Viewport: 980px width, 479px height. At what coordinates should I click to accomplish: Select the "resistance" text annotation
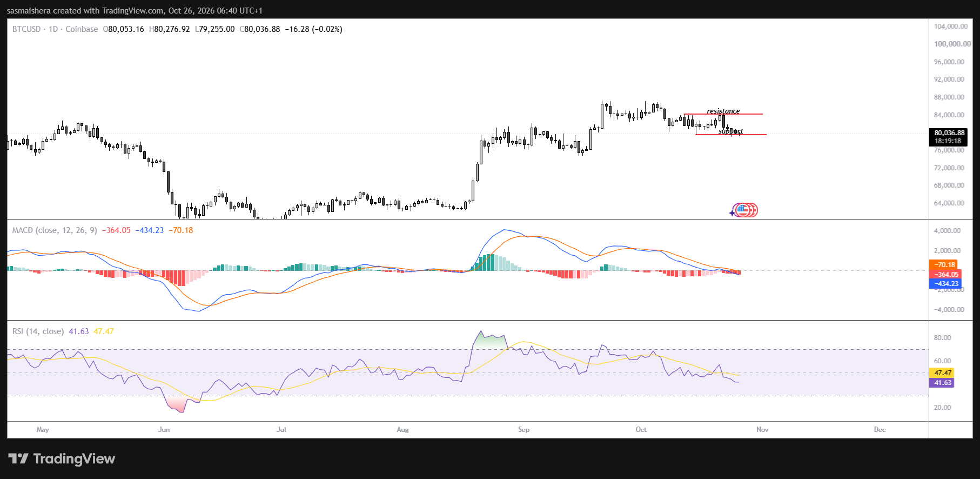[723, 111]
